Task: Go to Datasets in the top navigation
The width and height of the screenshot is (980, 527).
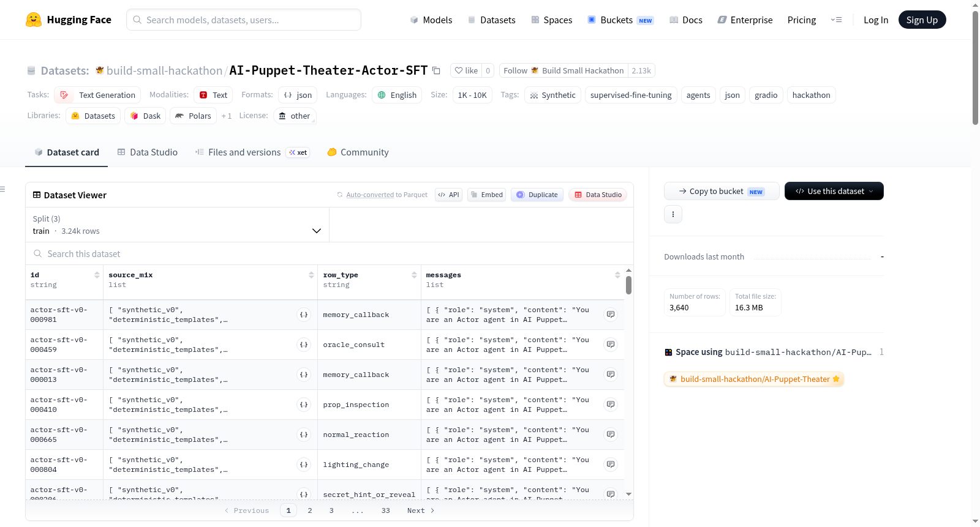Action: click(491, 20)
